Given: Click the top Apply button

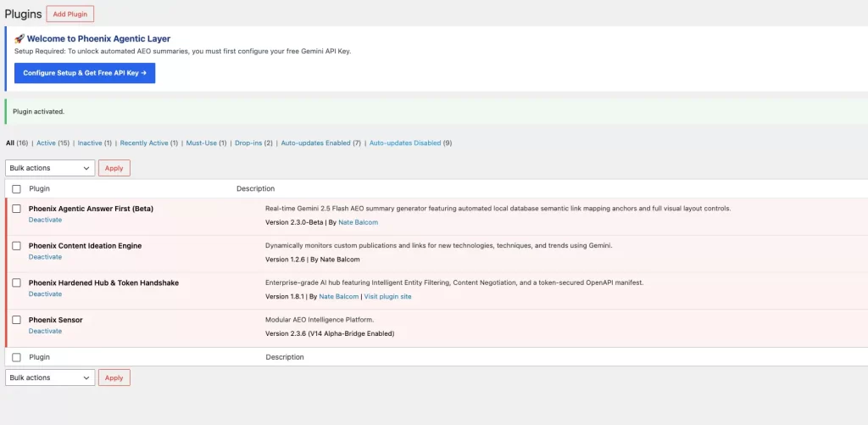Looking at the screenshot, I should pyautogui.click(x=114, y=168).
